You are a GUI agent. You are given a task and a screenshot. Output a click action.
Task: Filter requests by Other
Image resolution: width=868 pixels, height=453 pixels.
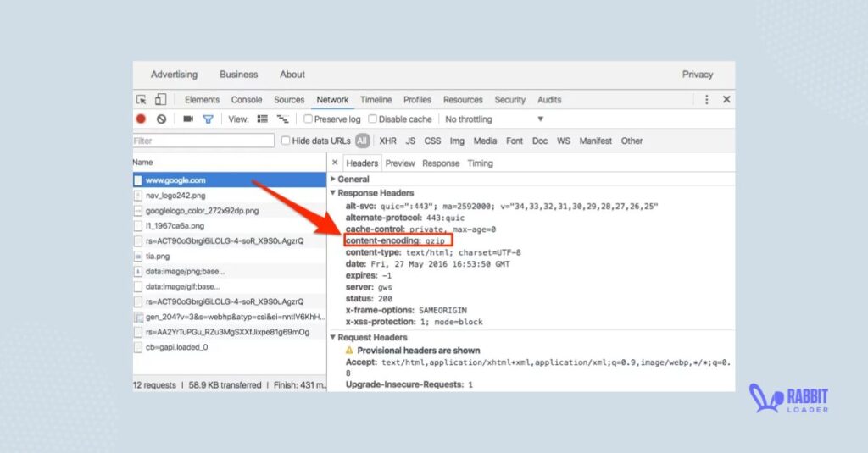(x=632, y=141)
